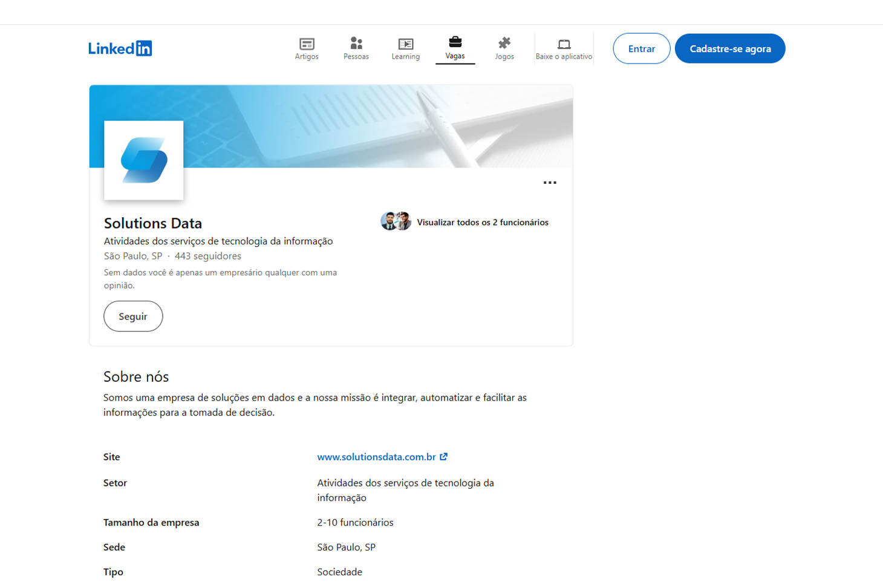Click the LinkedIn logo
Viewport: 883px width, 588px height.
[x=120, y=48]
